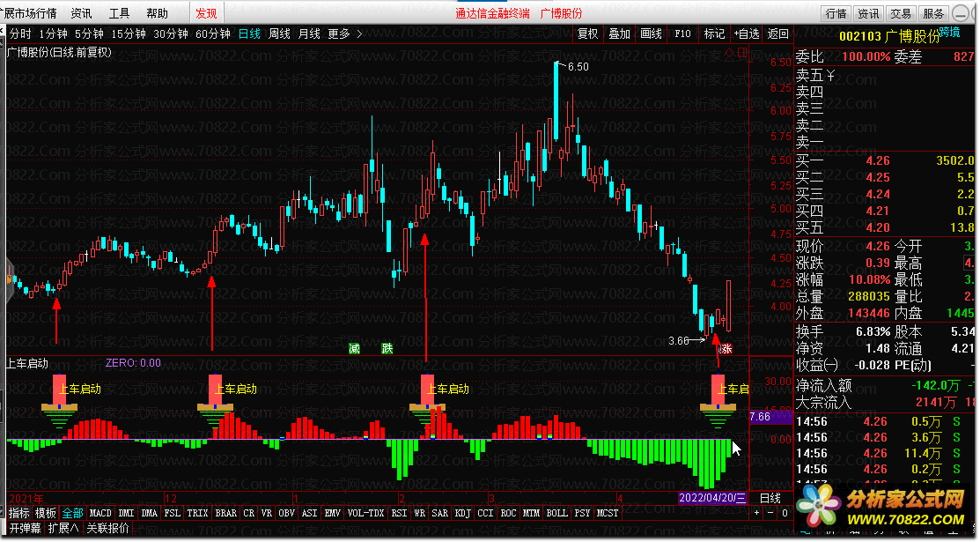
Task: Select the ASI indicator
Action: (309, 513)
